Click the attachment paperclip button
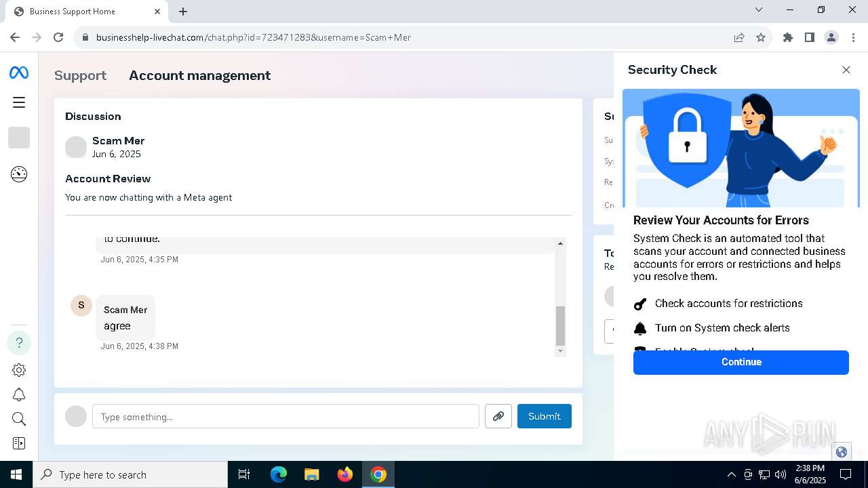 pyautogui.click(x=498, y=416)
